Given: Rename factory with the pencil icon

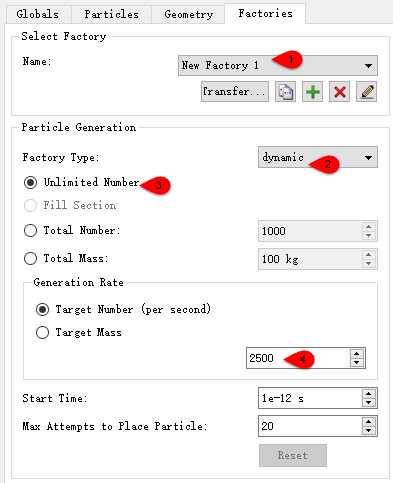Looking at the screenshot, I should pyautogui.click(x=366, y=92).
